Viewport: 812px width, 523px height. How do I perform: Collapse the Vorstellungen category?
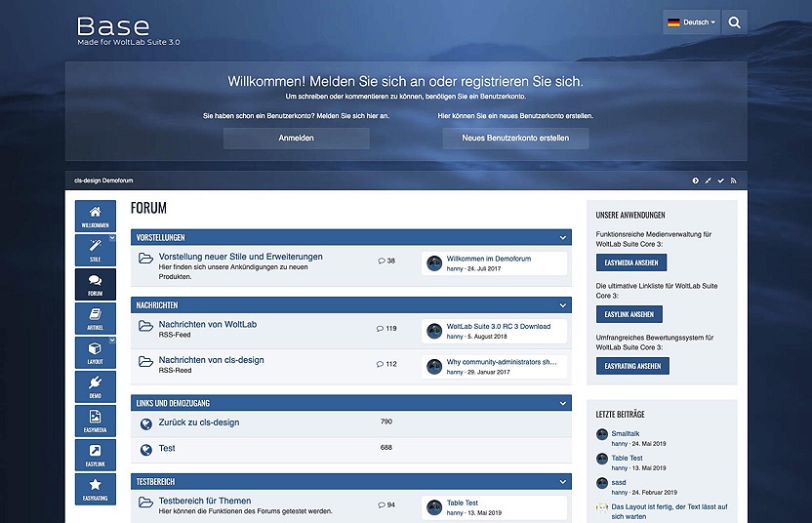click(563, 237)
